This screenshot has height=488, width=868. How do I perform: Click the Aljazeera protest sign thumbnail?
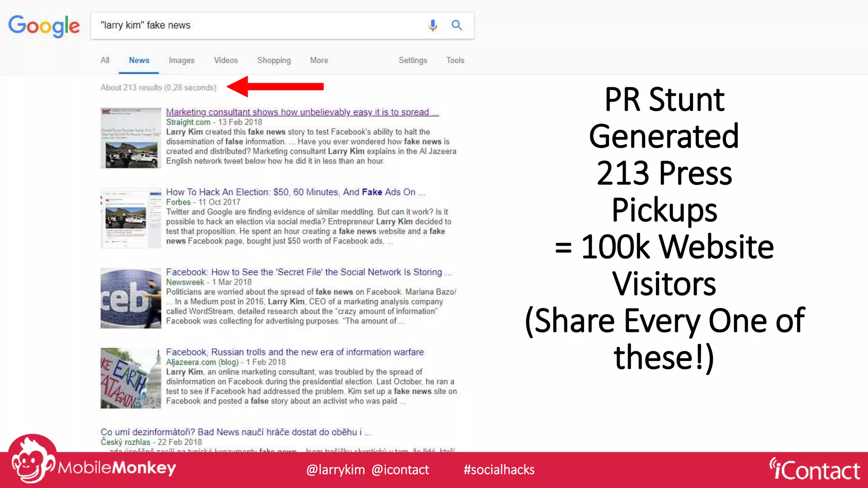(x=131, y=378)
